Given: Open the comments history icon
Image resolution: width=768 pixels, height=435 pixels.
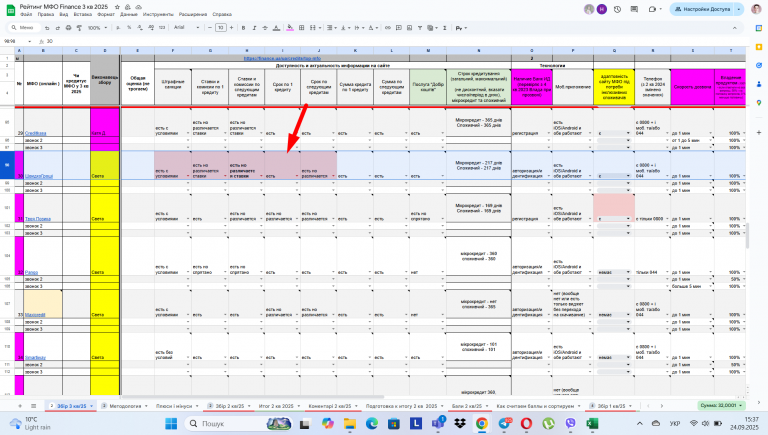Looking at the screenshot, I should click(634, 9).
